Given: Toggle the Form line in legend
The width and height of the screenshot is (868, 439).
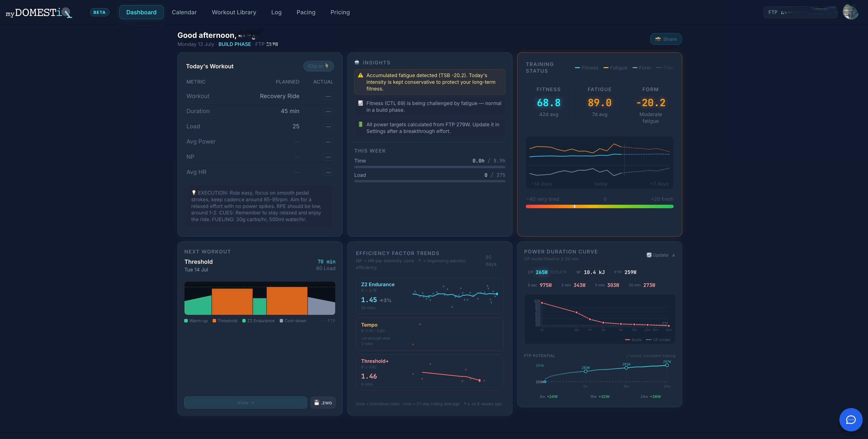Looking at the screenshot, I should [x=642, y=68].
